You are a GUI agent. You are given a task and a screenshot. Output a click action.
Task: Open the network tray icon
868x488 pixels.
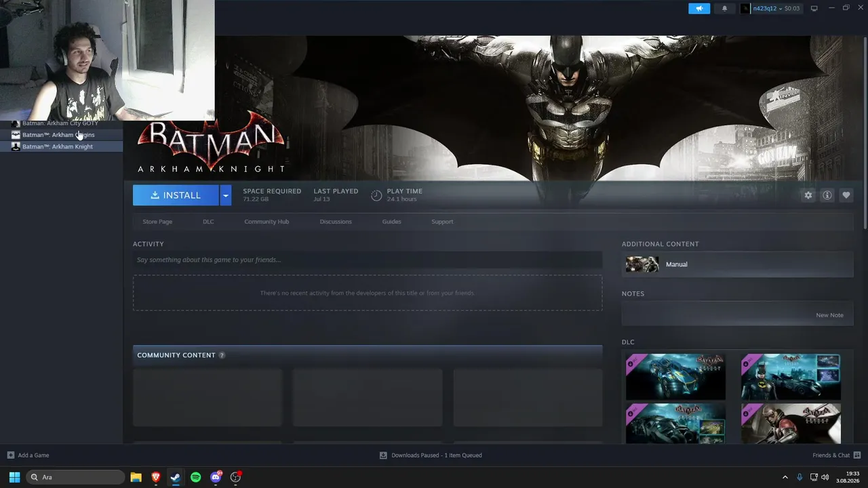tap(814, 477)
